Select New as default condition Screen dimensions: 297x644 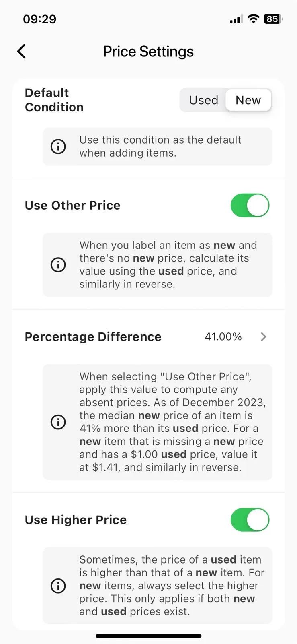coord(248,100)
